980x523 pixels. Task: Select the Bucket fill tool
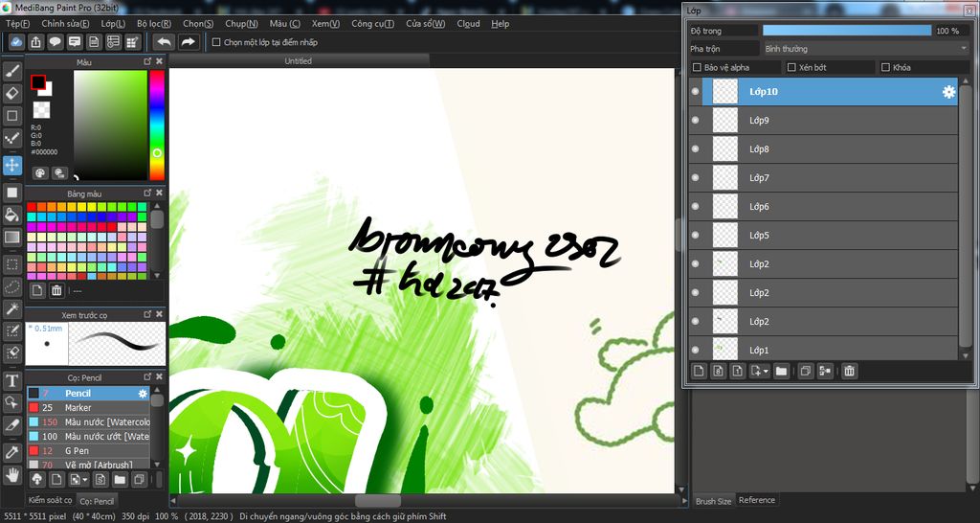[12, 216]
